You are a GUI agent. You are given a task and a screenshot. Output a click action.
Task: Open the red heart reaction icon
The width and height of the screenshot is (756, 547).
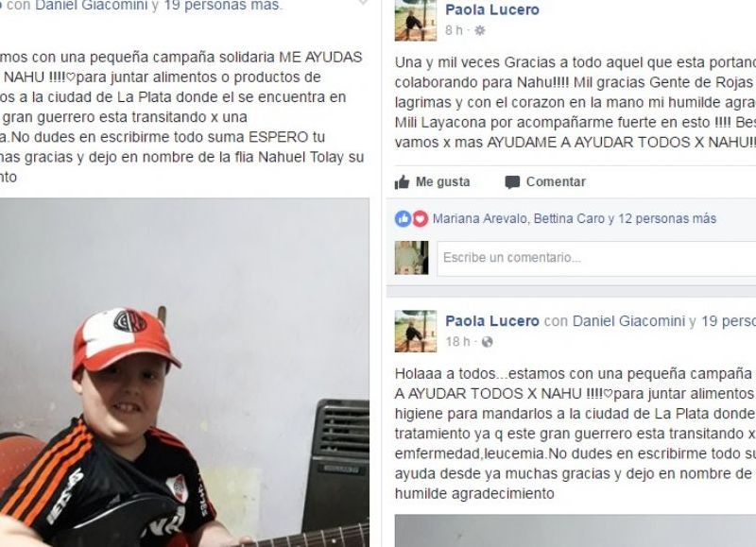coord(420,219)
